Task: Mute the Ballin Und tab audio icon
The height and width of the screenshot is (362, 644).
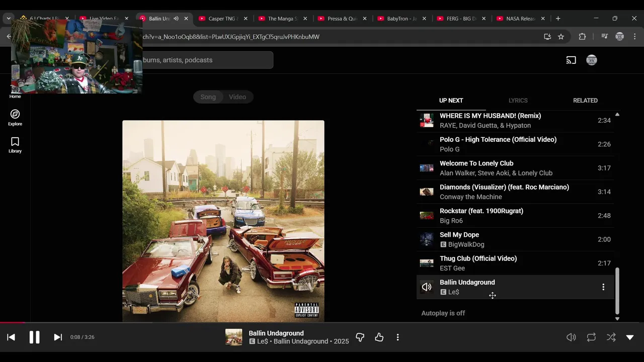Action: tap(176, 19)
